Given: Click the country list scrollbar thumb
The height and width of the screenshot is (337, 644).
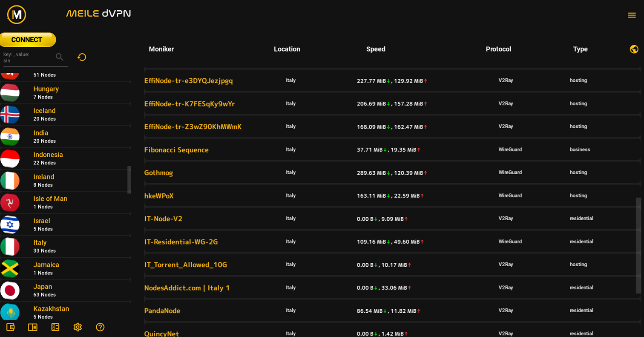Looking at the screenshot, I should coord(129,179).
